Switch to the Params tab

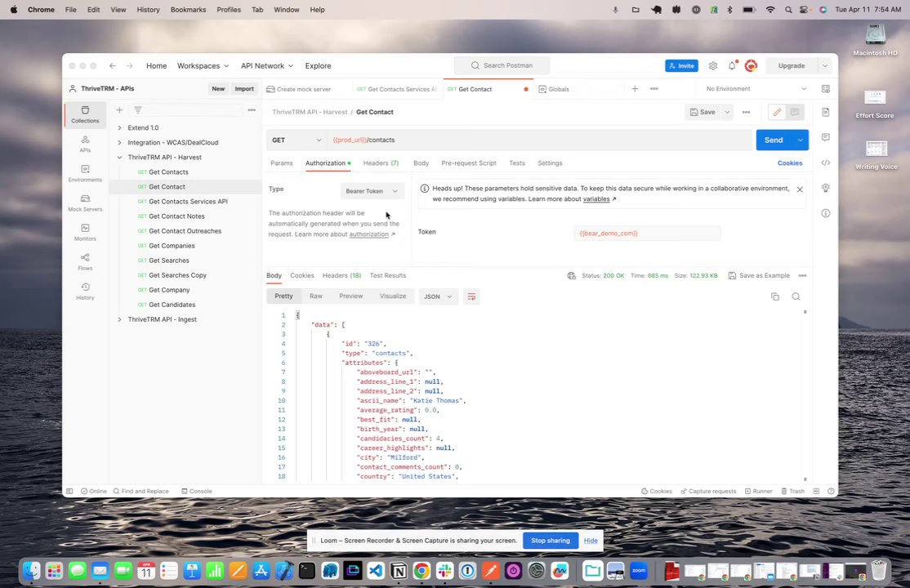pyautogui.click(x=282, y=163)
